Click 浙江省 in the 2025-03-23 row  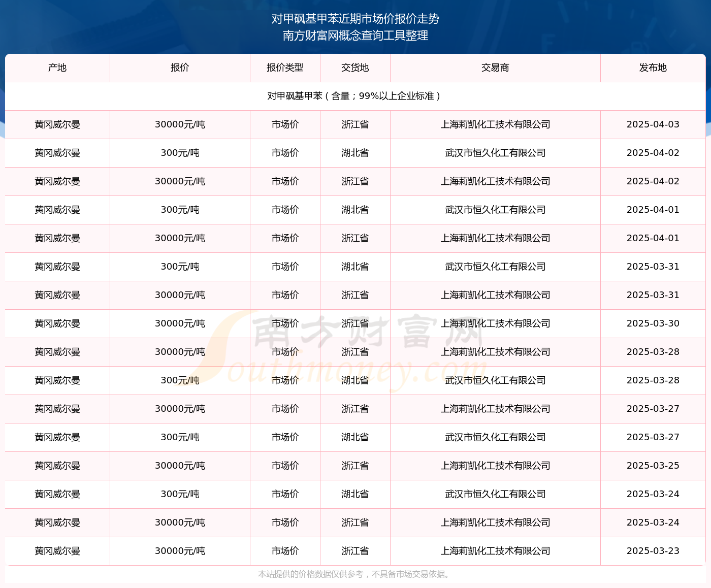355,551
